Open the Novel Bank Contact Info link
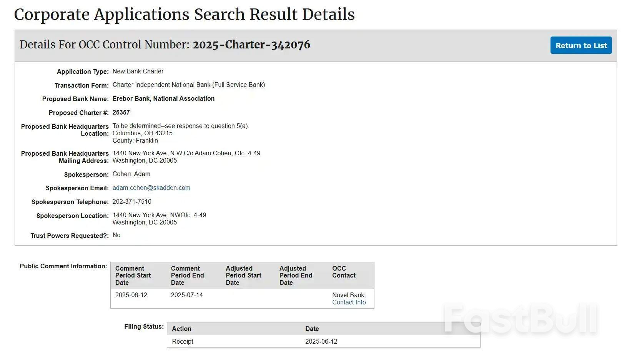This screenshot has height=364, width=632. click(349, 303)
